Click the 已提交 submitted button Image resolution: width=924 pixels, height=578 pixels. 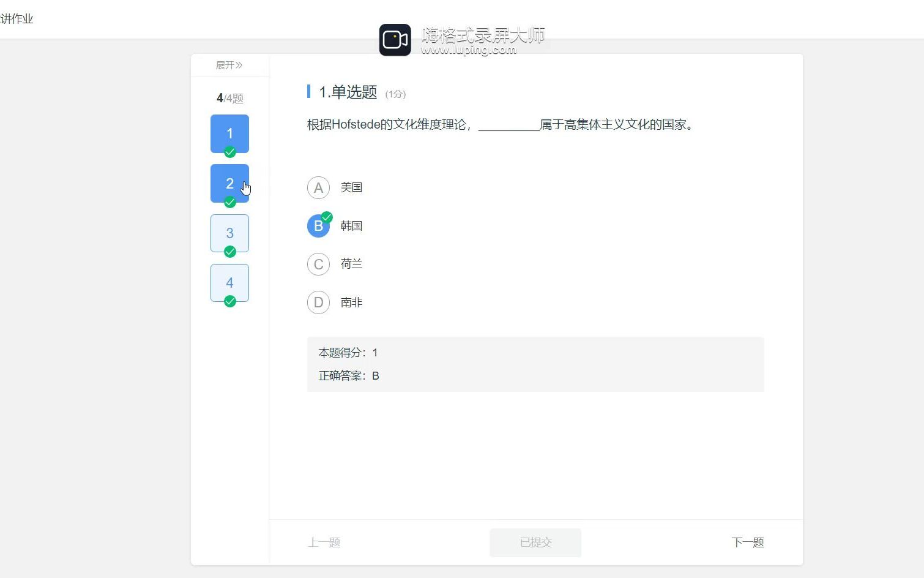pos(535,542)
